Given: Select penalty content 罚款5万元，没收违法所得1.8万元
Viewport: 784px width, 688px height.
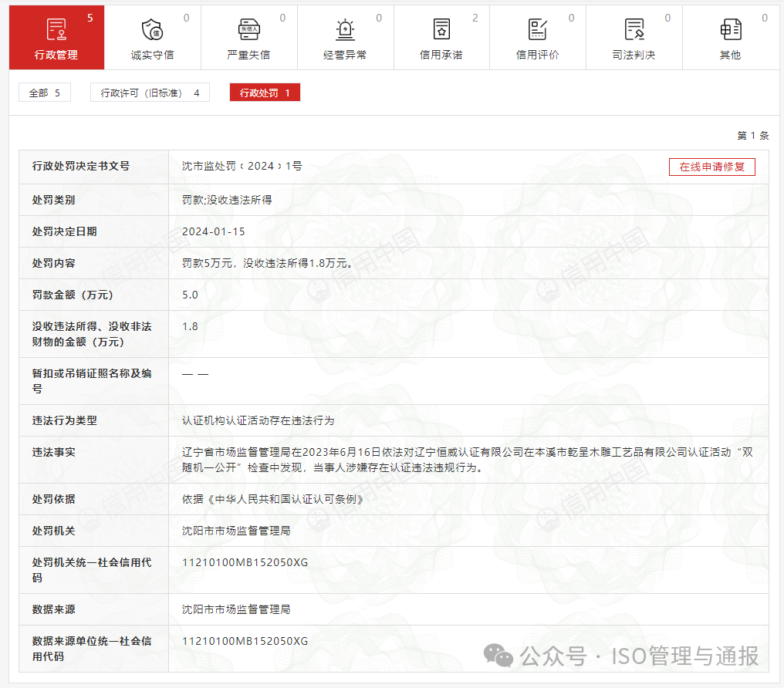Looking at the screenshot, I should pos(267,263).
